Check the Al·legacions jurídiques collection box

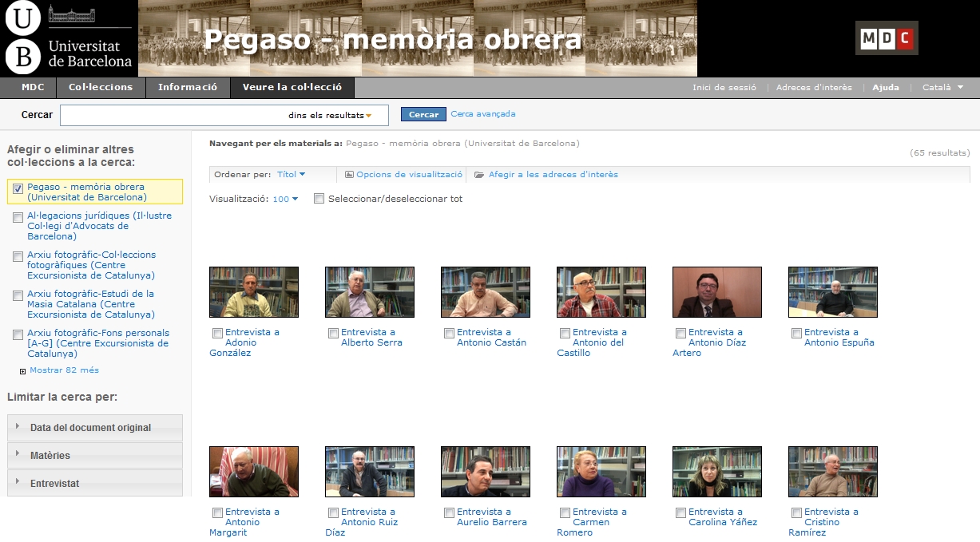[x=18, y=217]
